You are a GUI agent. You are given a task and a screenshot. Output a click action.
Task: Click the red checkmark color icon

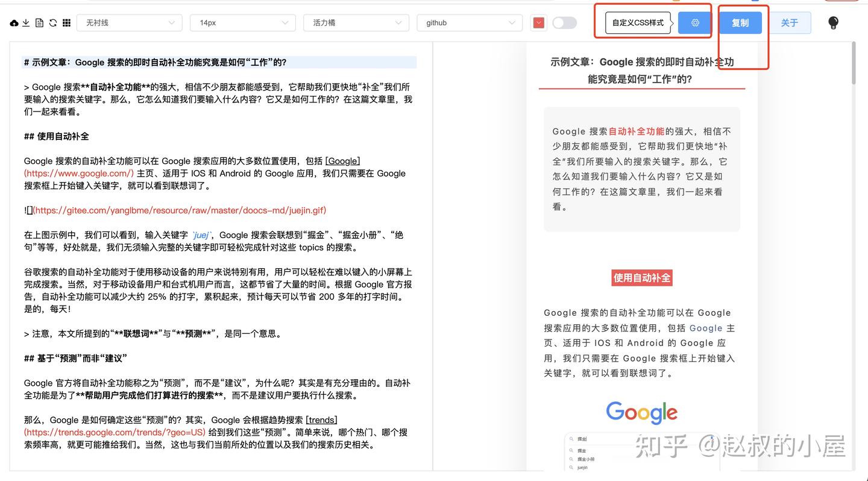538,21
